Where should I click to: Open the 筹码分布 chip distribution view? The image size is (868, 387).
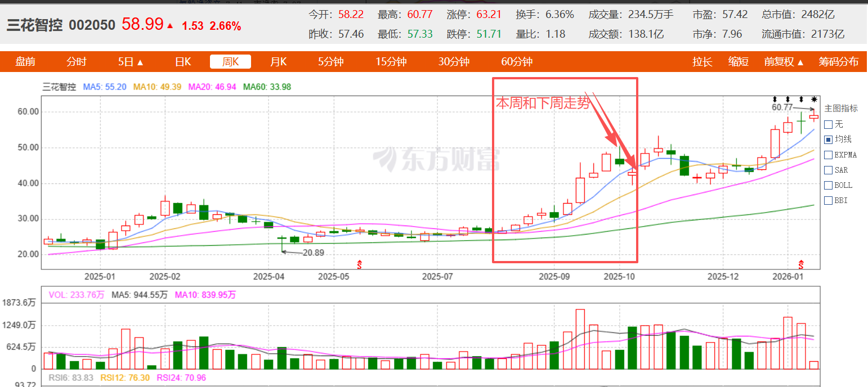point(839,62)
